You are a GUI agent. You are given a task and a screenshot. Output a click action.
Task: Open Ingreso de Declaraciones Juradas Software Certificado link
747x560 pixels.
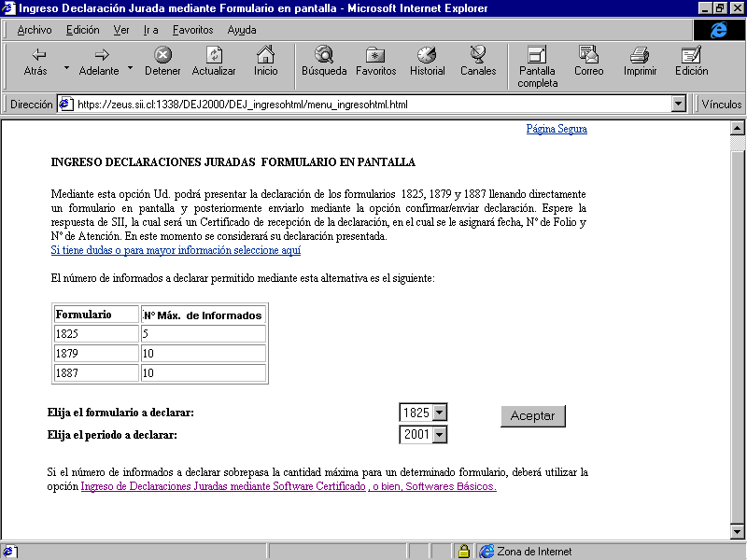pyautogui.click(x=223, y=486)
